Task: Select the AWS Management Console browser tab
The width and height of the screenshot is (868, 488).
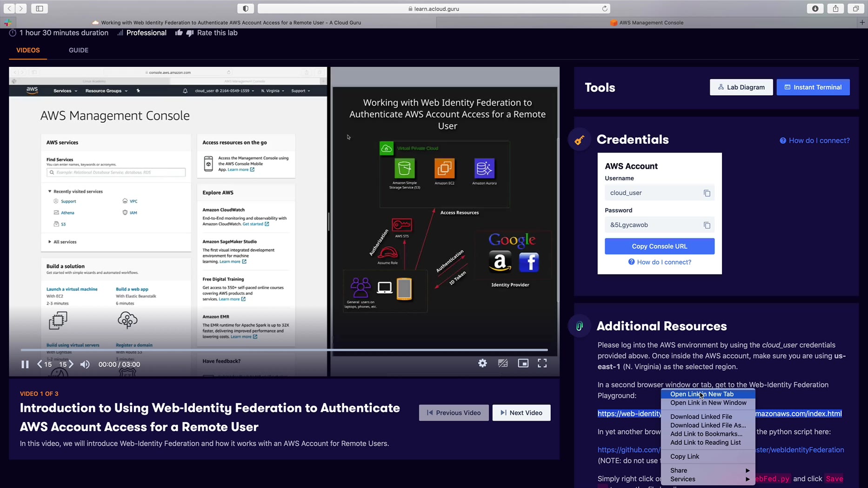Action: [x=647, y=22]
